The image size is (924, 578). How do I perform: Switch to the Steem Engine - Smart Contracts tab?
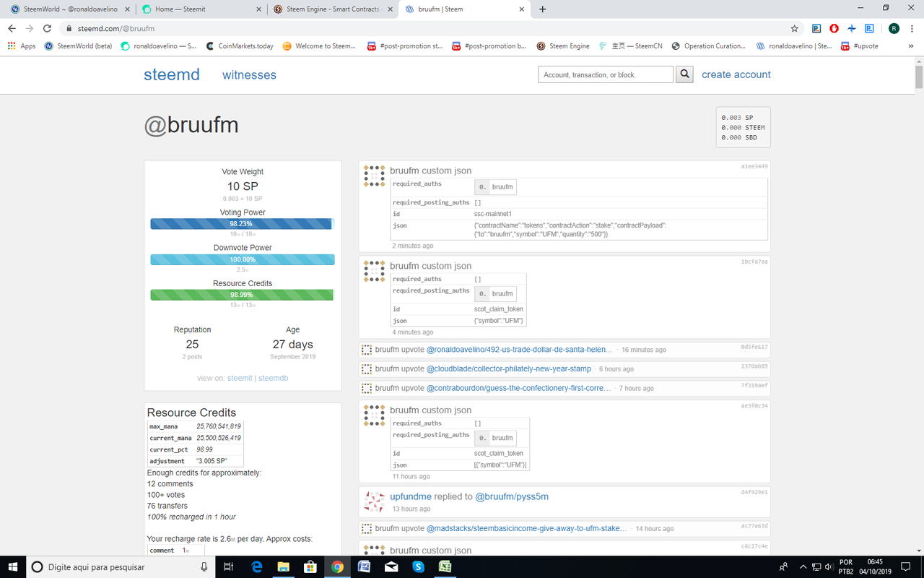coord(332,9)
